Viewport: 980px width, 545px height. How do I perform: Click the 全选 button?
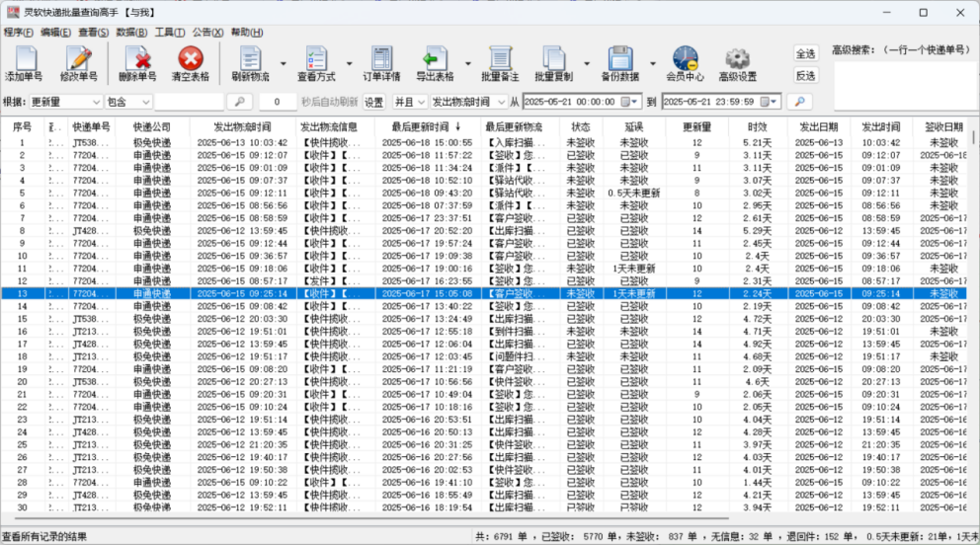tap(805, 53)
